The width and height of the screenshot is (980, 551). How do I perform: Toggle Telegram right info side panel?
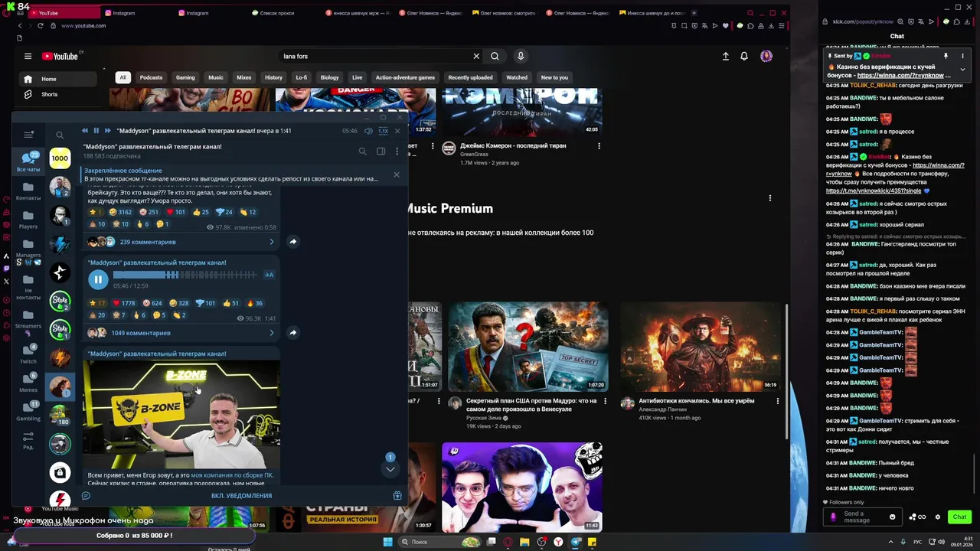[x=381, y=152]
